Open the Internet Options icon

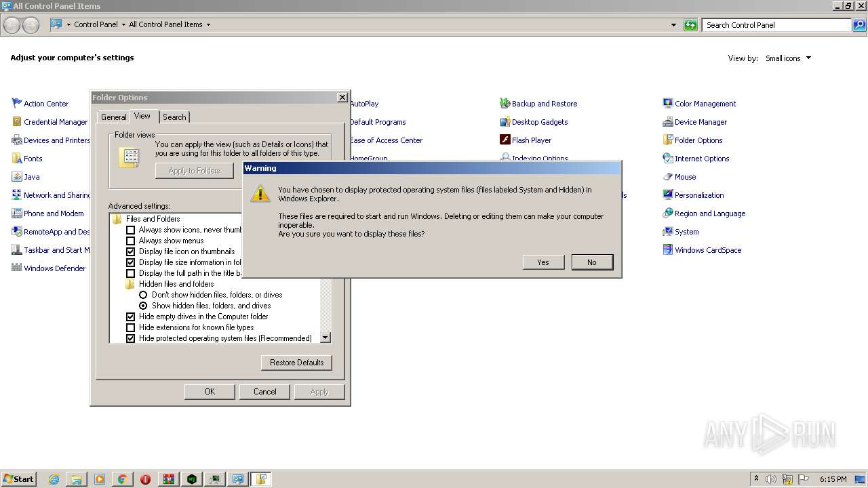click(x=668, y=158)
